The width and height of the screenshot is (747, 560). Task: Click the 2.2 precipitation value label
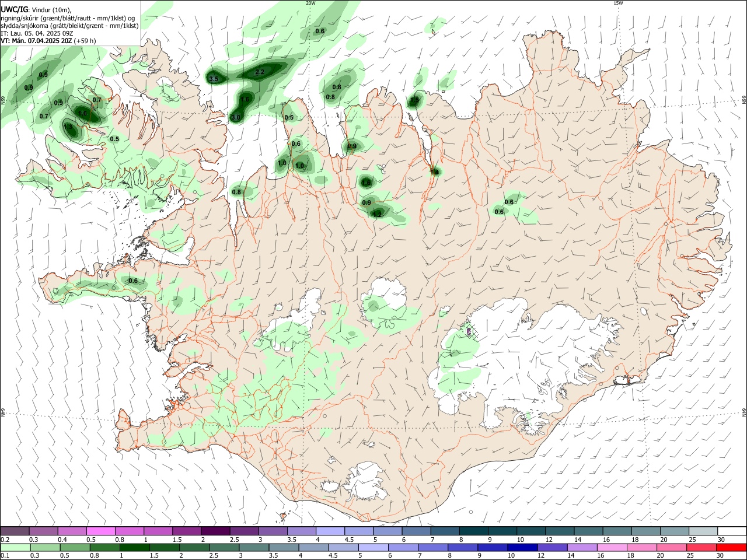click(260, 72)
